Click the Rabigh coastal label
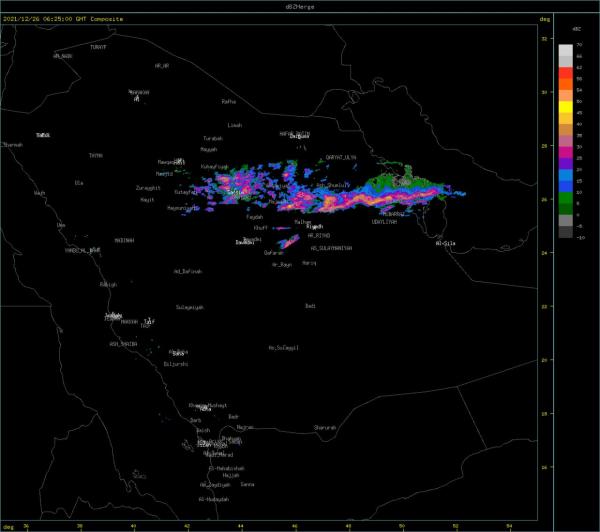Image resolution: width=600 pixels, height=532 pixels. (x=109, y=285)
